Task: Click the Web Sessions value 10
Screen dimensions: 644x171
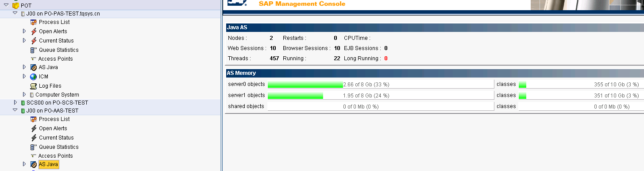Action: click(273, 48)
